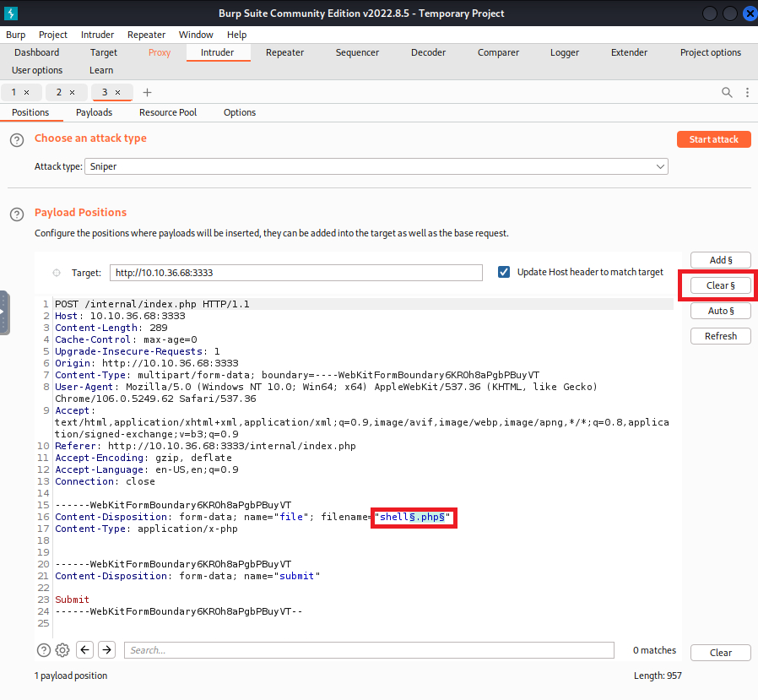Click the Target URL input field
The image size is (758, 700).
coord(295,273)
